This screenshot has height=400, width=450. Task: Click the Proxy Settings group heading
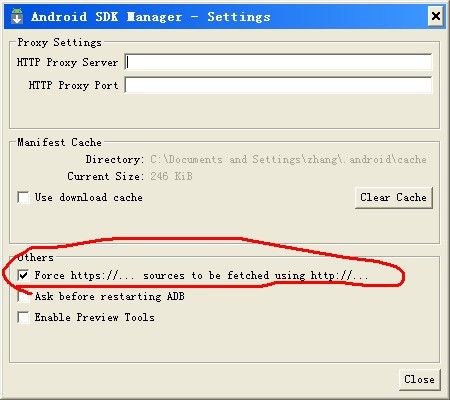59,42
